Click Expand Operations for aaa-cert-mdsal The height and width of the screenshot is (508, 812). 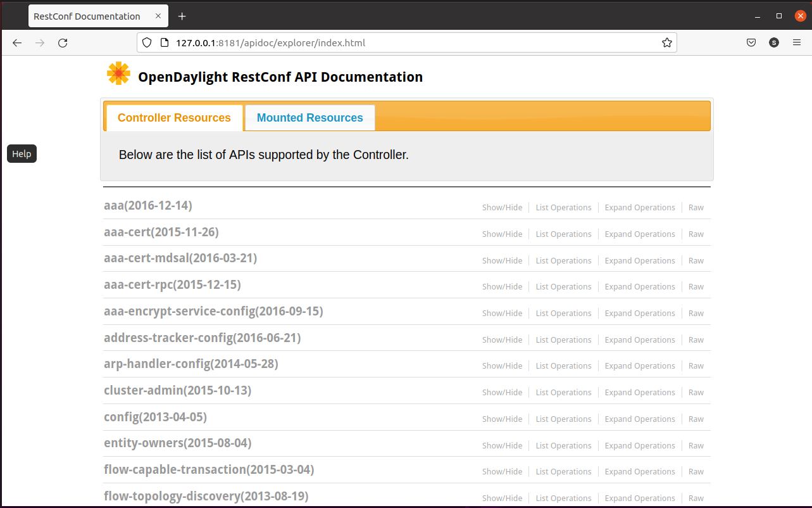[640, 261]
